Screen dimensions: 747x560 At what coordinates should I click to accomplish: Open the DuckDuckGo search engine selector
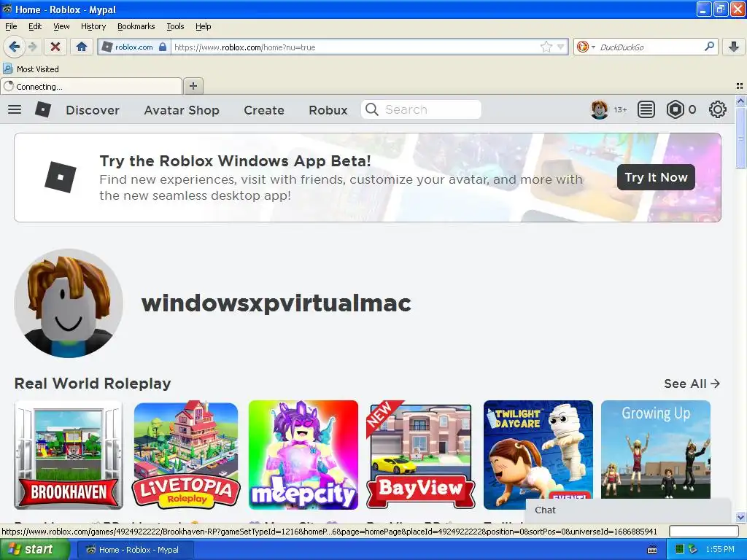[x=586, y=47]
